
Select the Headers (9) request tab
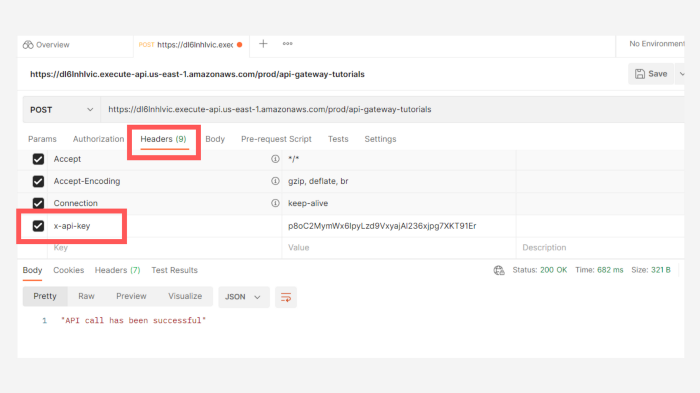163,139
